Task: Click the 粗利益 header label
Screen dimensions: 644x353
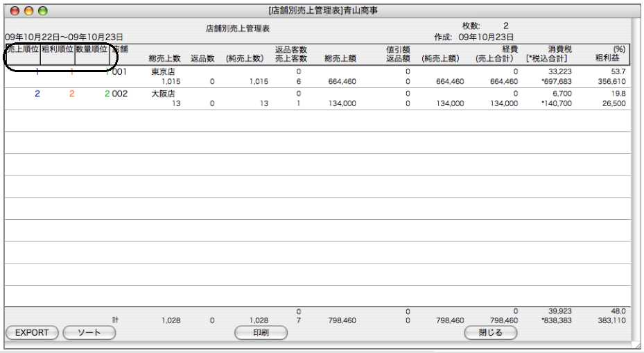Action: tap(607, 58)
